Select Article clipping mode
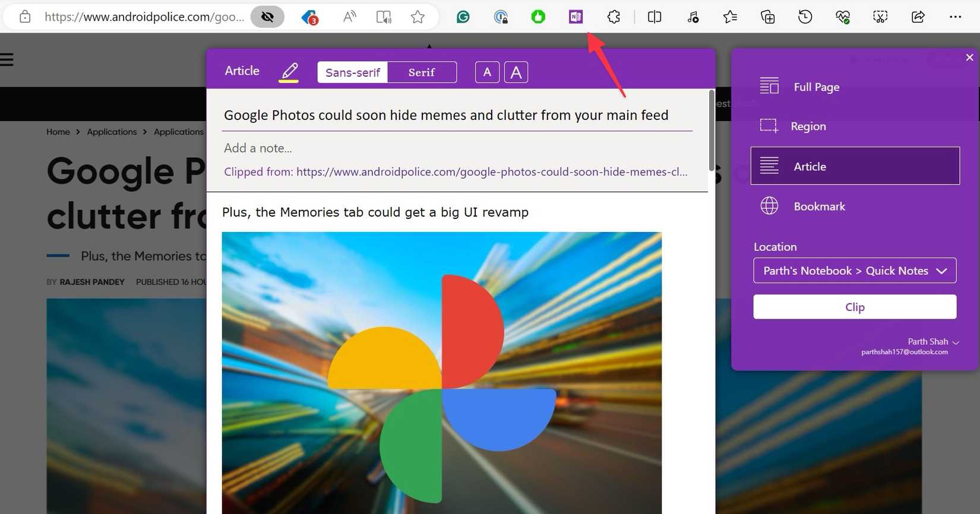The image size is (980, 514). coord(855,166)
